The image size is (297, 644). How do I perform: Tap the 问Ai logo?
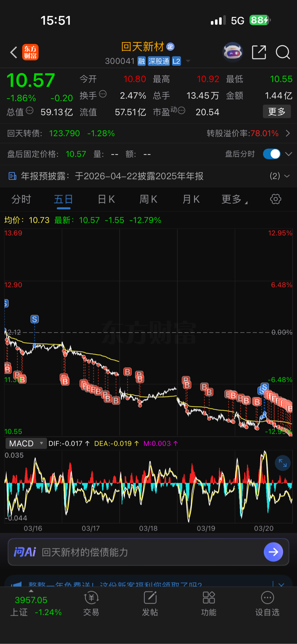(25, 552)
